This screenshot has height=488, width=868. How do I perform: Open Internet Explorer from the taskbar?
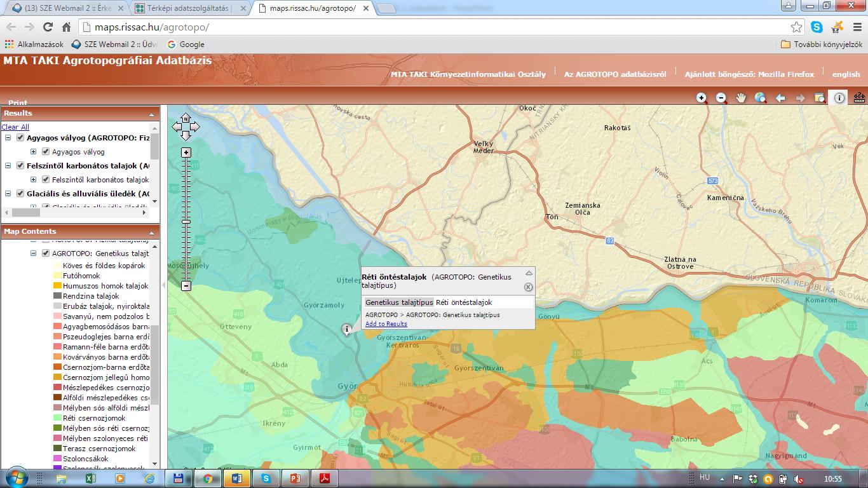(149, 478)
